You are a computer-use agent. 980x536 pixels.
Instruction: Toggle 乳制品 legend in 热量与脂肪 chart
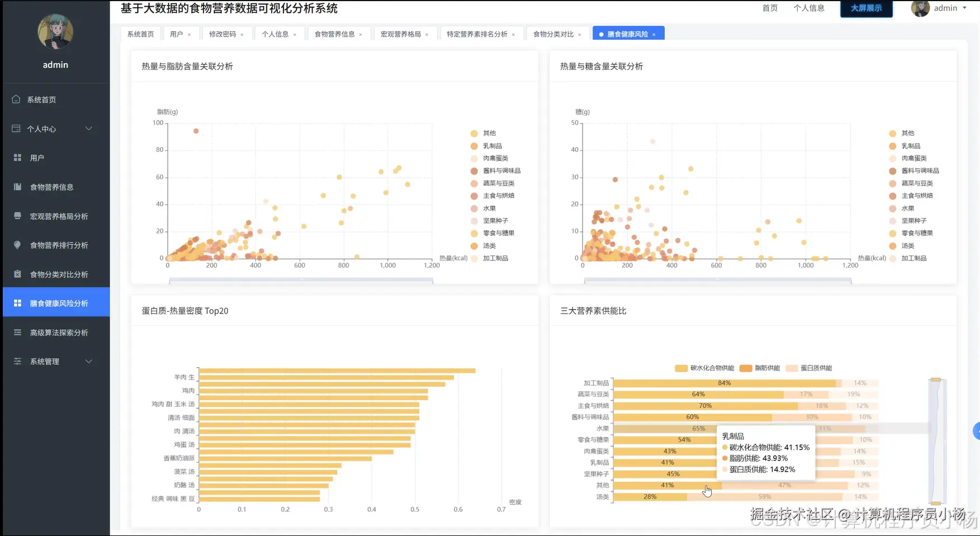coord(486,146)
